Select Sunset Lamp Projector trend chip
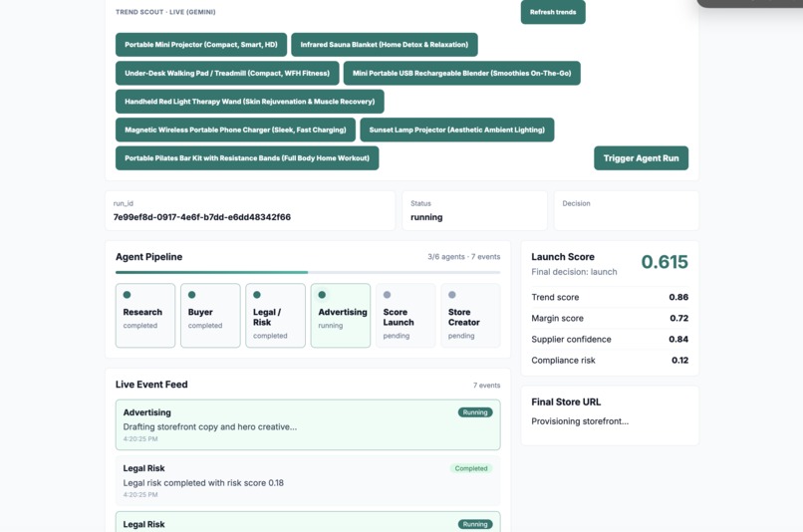 (457, 131)
